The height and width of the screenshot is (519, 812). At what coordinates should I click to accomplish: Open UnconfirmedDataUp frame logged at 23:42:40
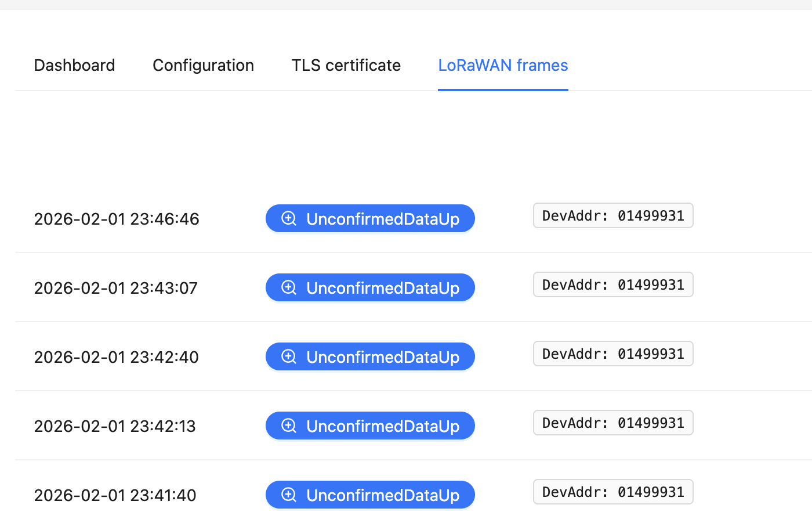coord(382,357)
